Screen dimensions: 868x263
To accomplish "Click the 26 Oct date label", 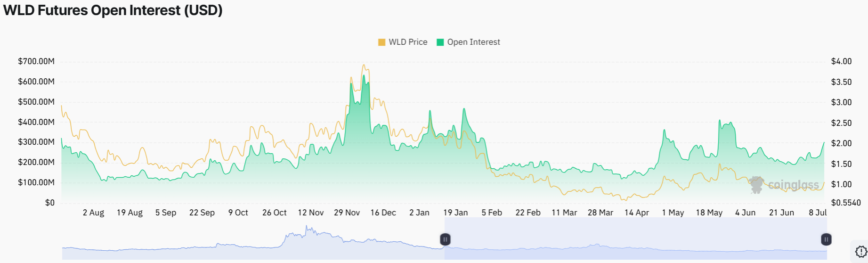I will pyautogui.click(x=275, y=213).
